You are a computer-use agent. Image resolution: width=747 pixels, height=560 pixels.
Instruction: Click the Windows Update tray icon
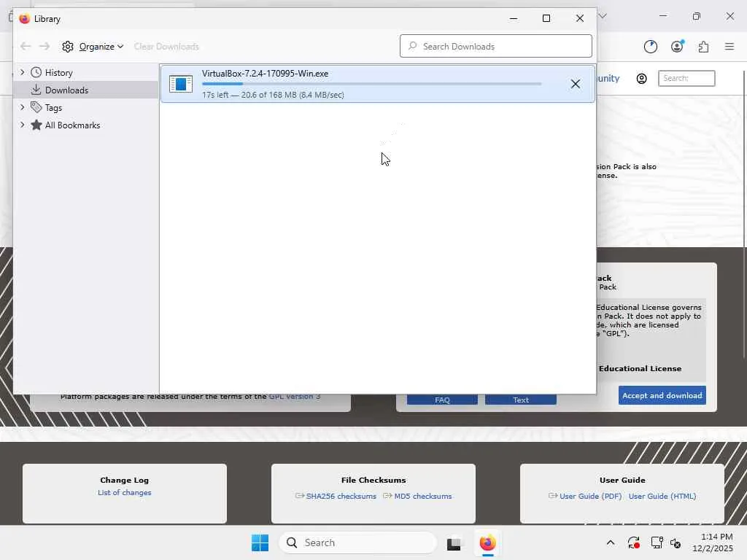pos(633,542)
